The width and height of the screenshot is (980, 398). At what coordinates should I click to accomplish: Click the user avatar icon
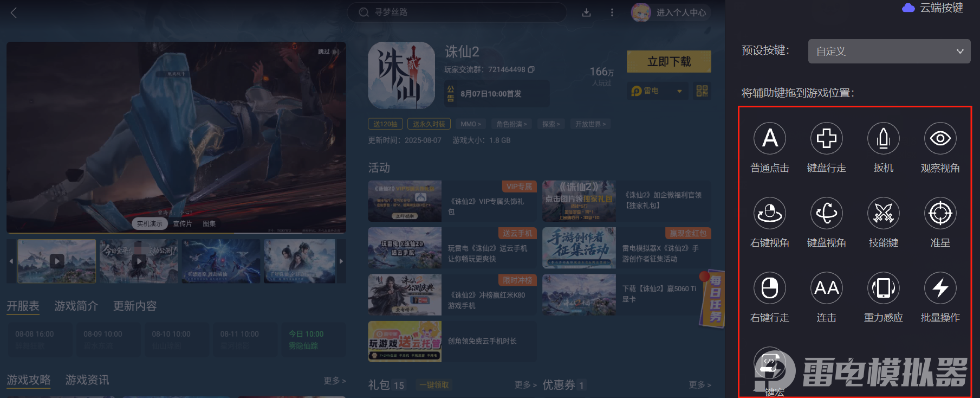(x=641, y=12)
